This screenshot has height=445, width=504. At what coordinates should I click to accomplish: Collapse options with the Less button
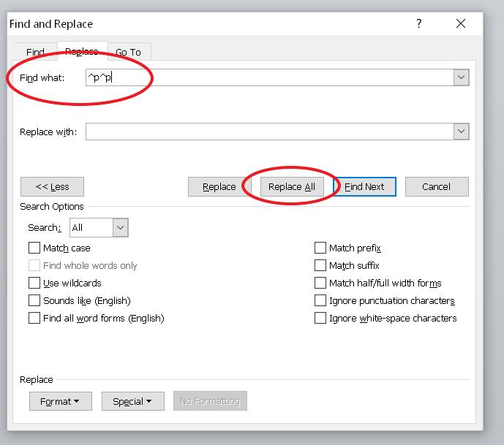52,186
